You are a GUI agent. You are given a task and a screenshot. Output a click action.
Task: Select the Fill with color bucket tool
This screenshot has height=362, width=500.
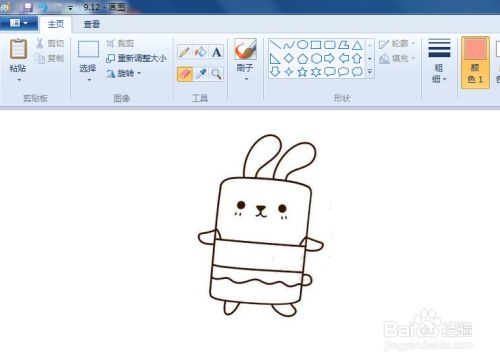[x=201, y=52]
